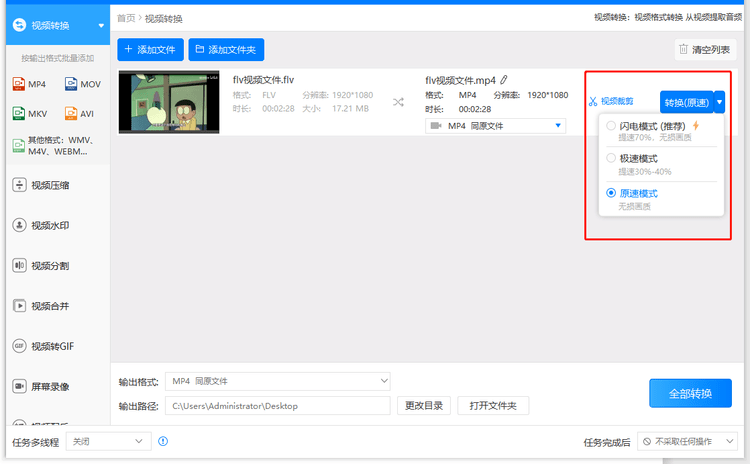This screenshot has height=464, width=750.
Task: Toggle the convert mode dropdown arrow
Action: click(x=719, y=102)
